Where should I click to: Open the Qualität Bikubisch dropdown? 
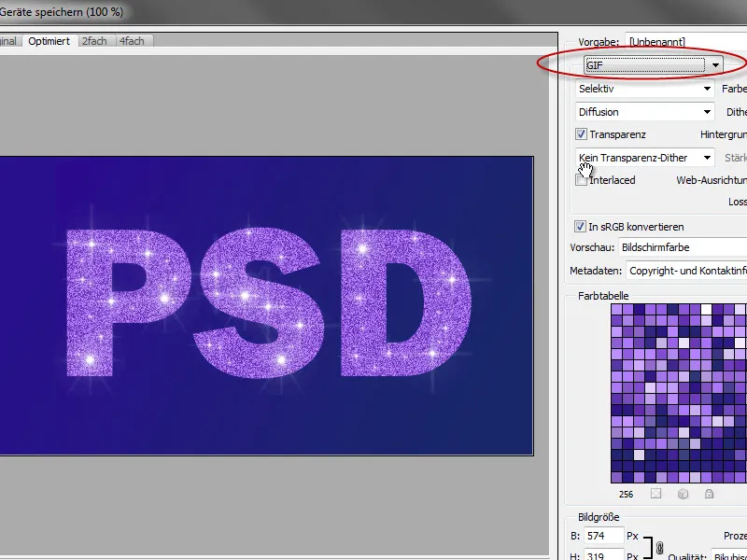(x=729, y=556)
